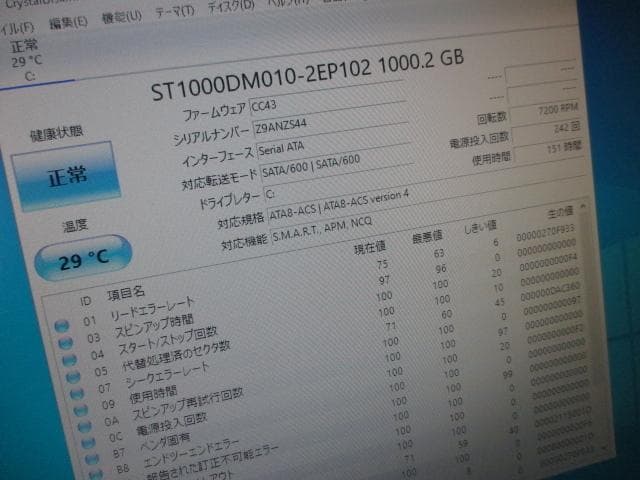Click the しきい値 column header
The width and height of the screenshot is (640, 480).
[x=480, y=227]
